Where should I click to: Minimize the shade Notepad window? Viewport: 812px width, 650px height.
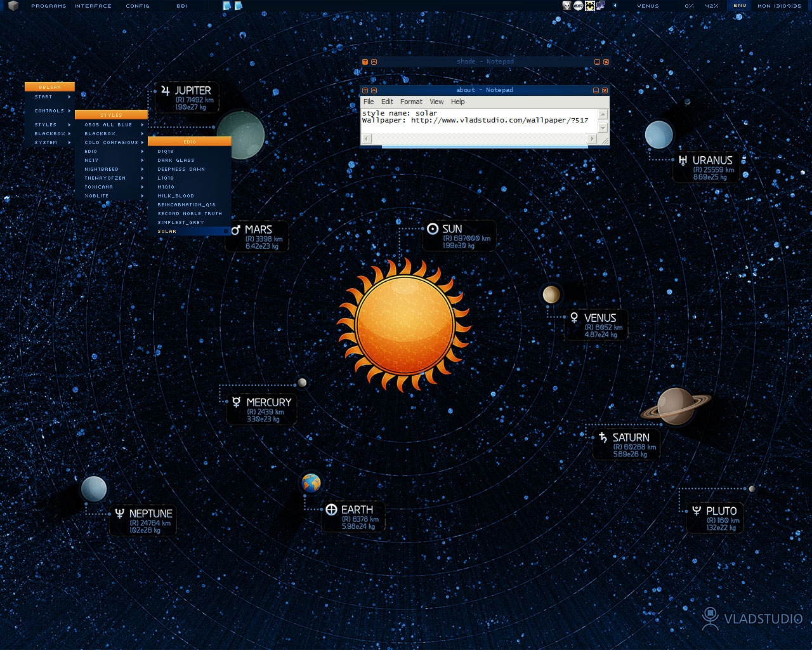tap(597, 62)
